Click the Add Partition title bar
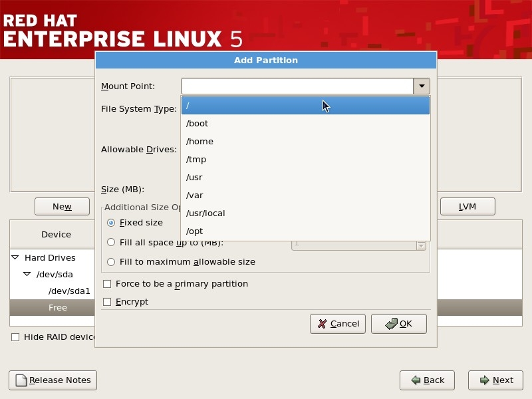The height and width of the screenshot is (399, 532). coord(266,61)
